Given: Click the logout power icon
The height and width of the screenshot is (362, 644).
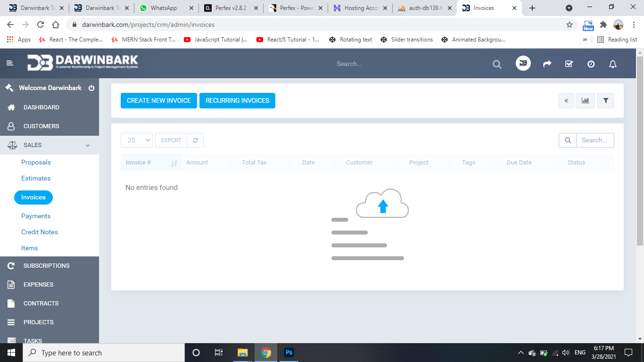Looking at the screenshot, I should 91,88.
